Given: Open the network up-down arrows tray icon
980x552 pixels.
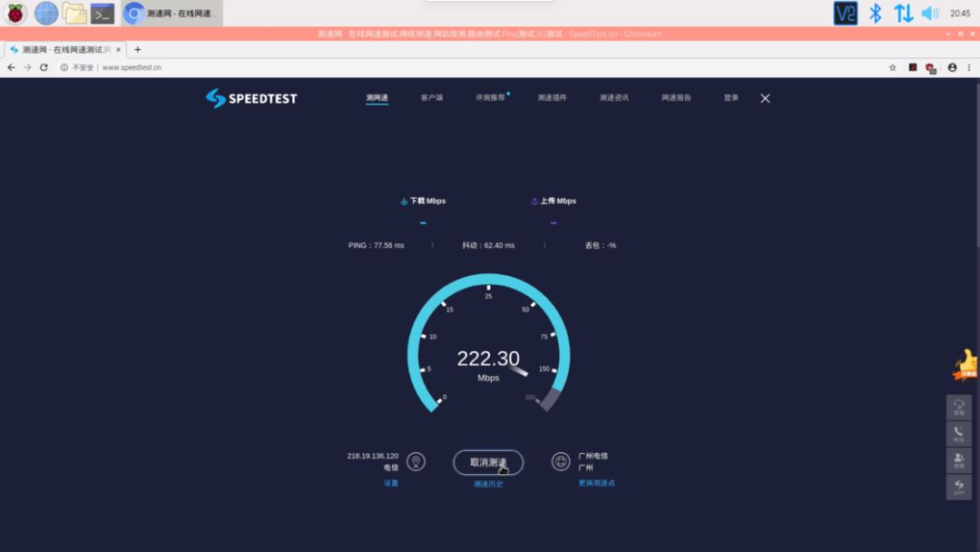Looking at the screenshot, I should (903, 13).
